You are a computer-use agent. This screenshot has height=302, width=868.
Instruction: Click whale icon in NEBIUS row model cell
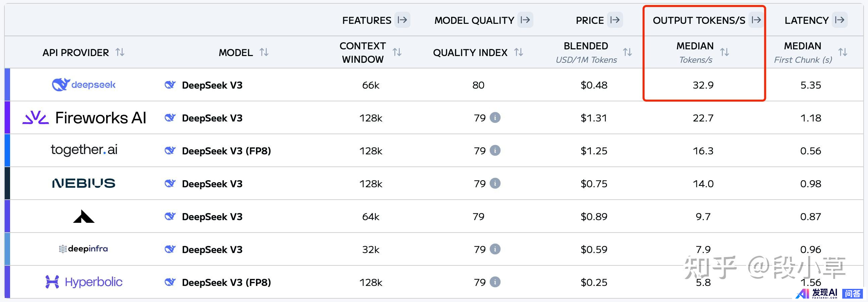tap(170, 184)
